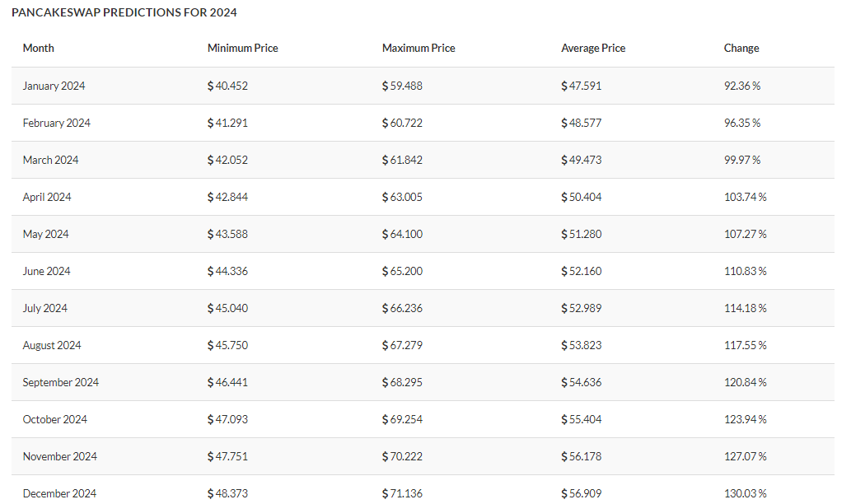Screen dimensions: 851x504
Task: Click January 2024 change value 92.36%
Action: [x=741, y=86]
